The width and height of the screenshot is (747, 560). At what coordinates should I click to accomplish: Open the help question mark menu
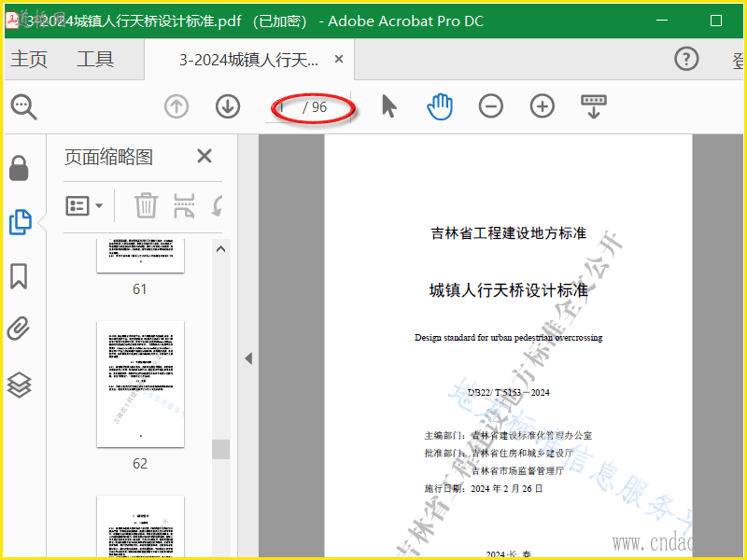click(x=686, y=59)
